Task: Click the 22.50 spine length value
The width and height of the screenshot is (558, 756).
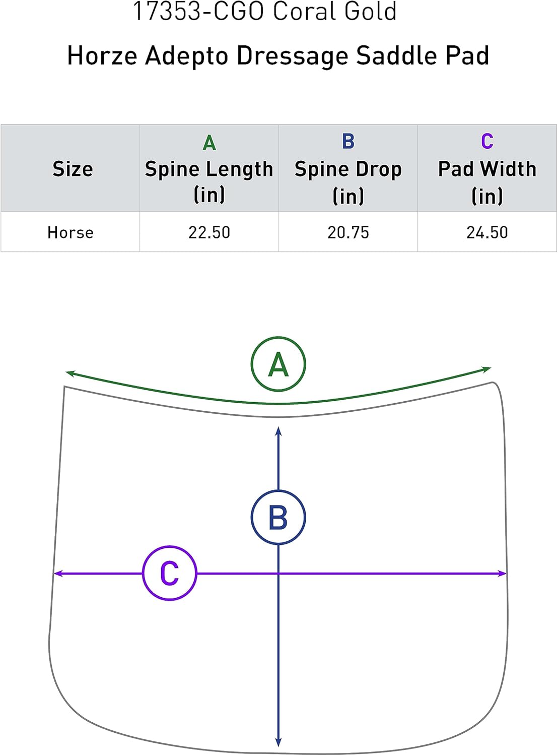Action: tap(209, 232)
